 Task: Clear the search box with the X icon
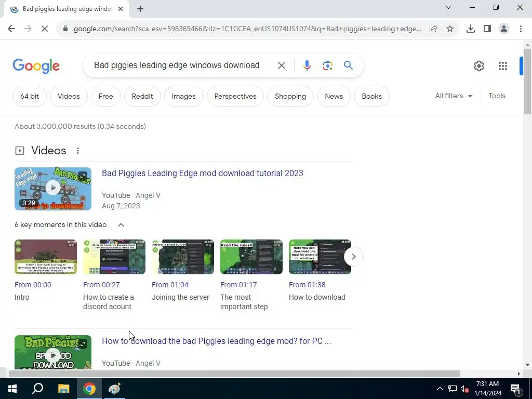281,65
